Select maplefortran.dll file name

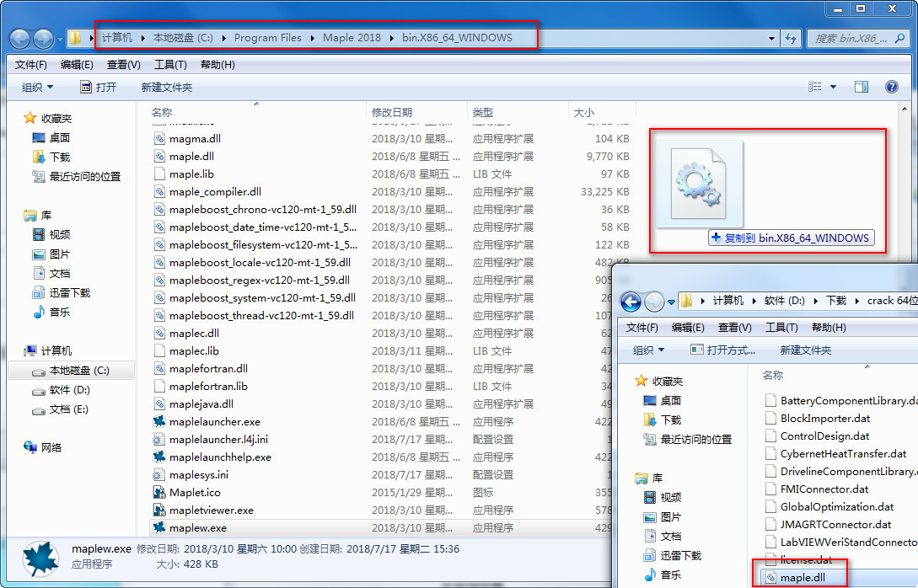208,369
